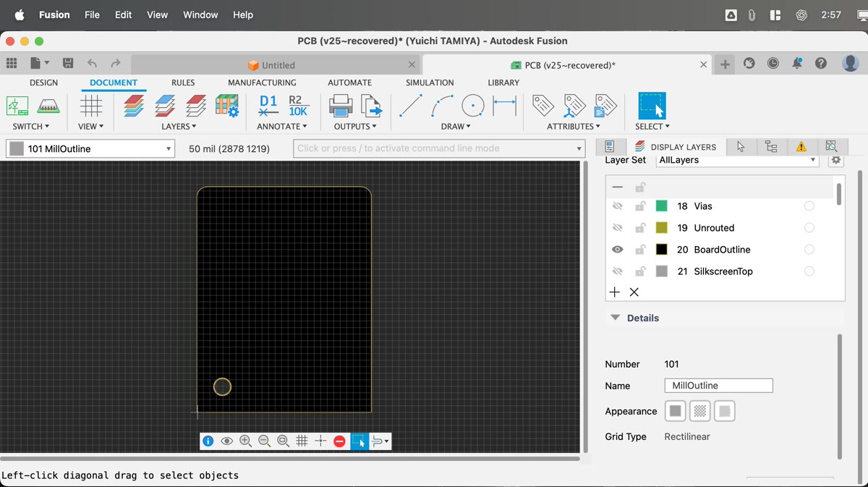Collapse the Details section
The width and height of the screenshot is (868, 487).
point(616,318)
